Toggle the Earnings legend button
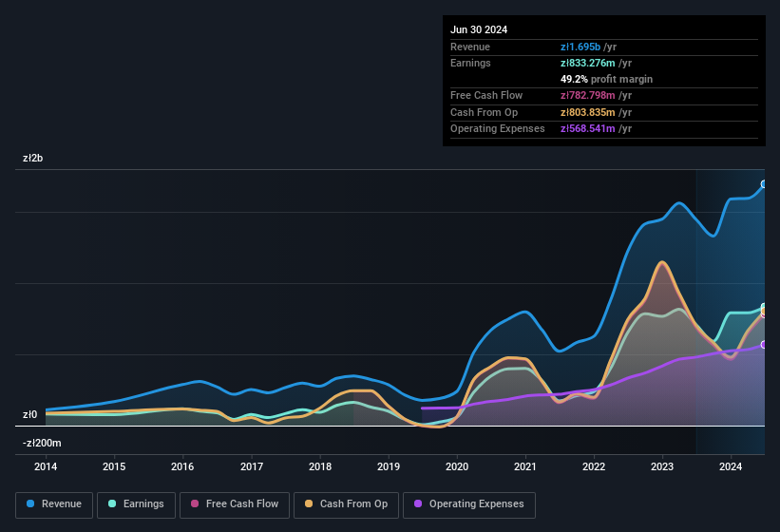 click(x=136, y=505)
